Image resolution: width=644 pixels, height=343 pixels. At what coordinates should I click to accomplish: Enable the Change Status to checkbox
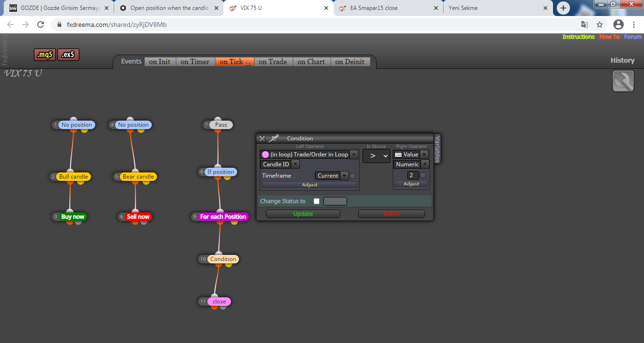click(316, 201)
